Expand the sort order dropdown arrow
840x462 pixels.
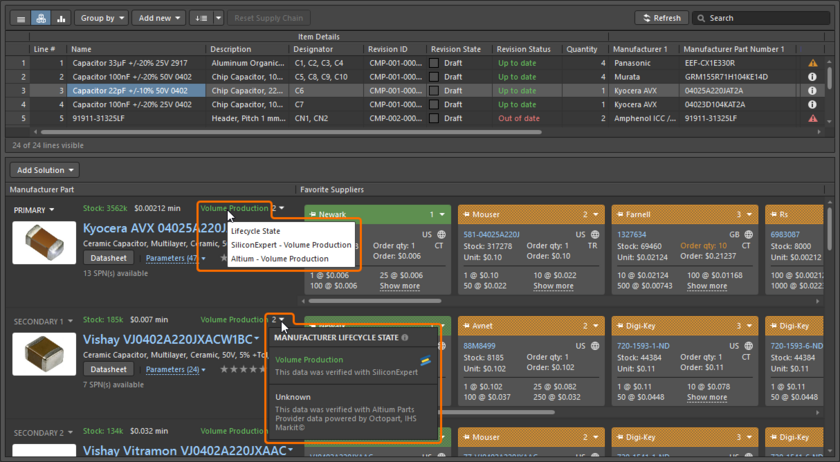tap(219, 18)
